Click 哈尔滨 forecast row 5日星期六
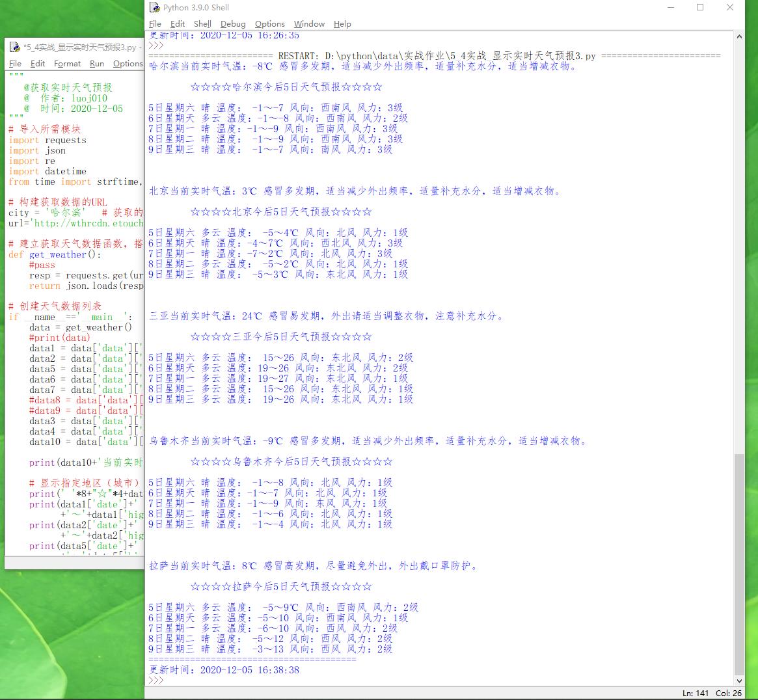Image resolution: width=758 pixels, height=700 pixels. click(x=276, y=108)
